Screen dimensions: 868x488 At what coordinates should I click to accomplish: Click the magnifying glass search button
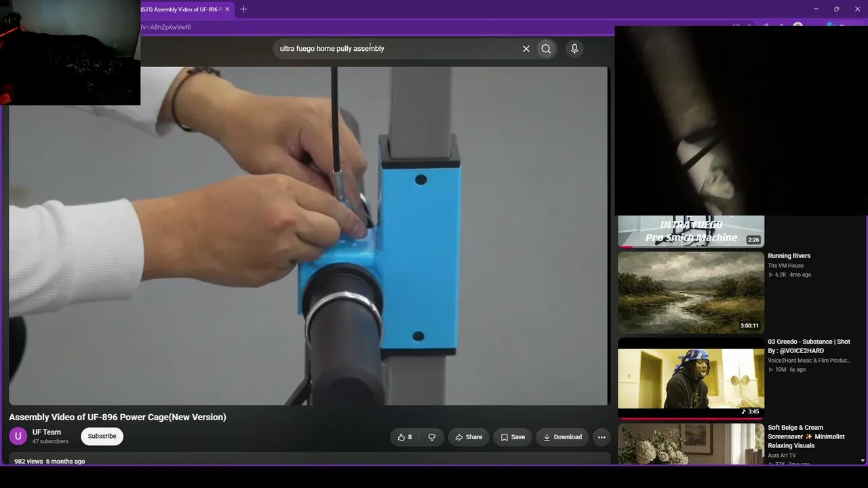546,49
